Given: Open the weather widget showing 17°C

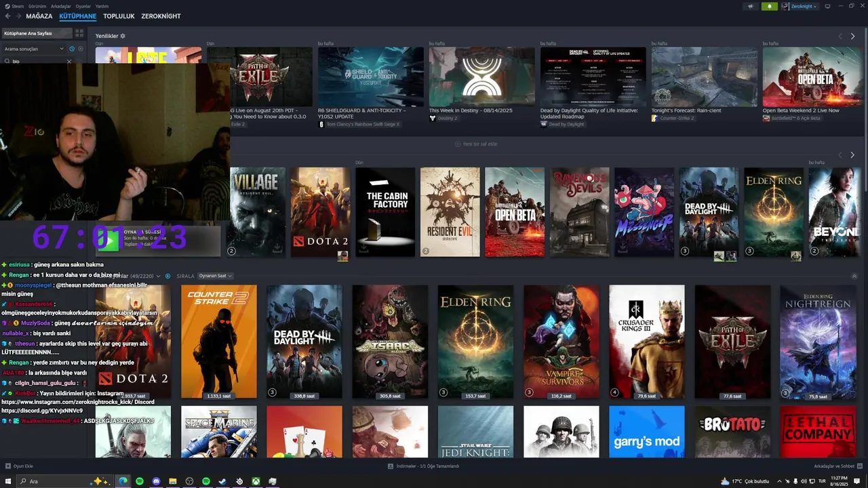Looking at the screenshot, I should coord(745,481).
